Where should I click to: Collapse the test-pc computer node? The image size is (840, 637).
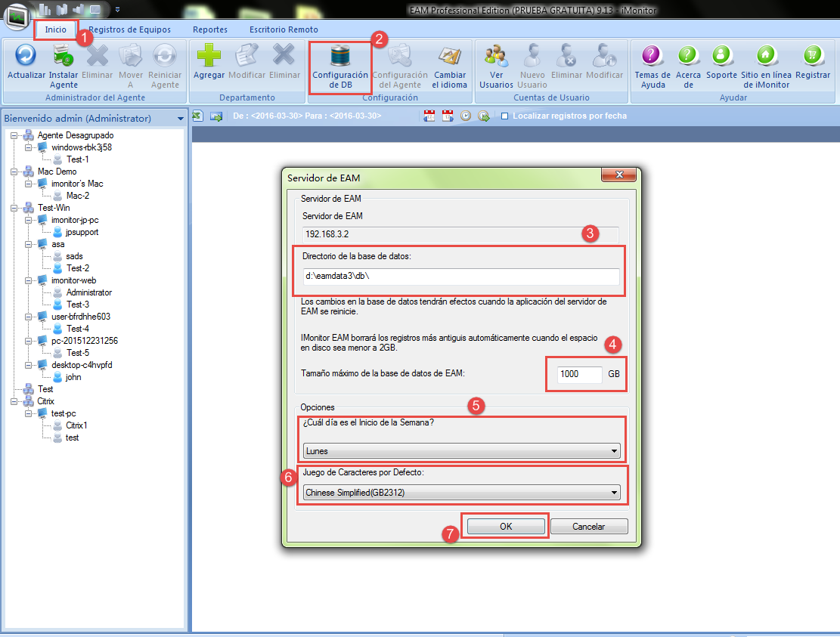coord(29,413)
